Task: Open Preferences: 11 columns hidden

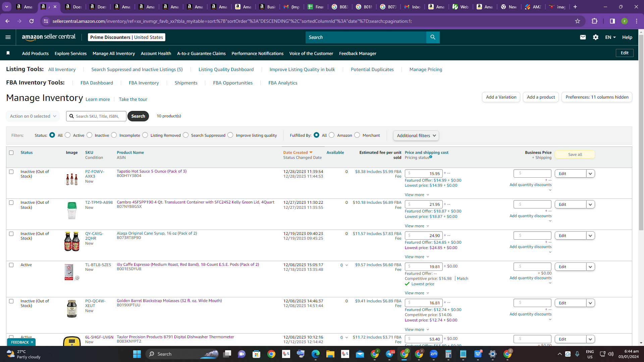Action: (x=597, y=97)
